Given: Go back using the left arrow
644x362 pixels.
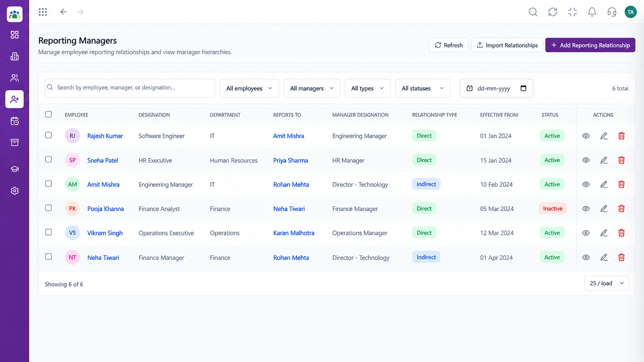Looking at the screenshot, I should coord(63,12).
